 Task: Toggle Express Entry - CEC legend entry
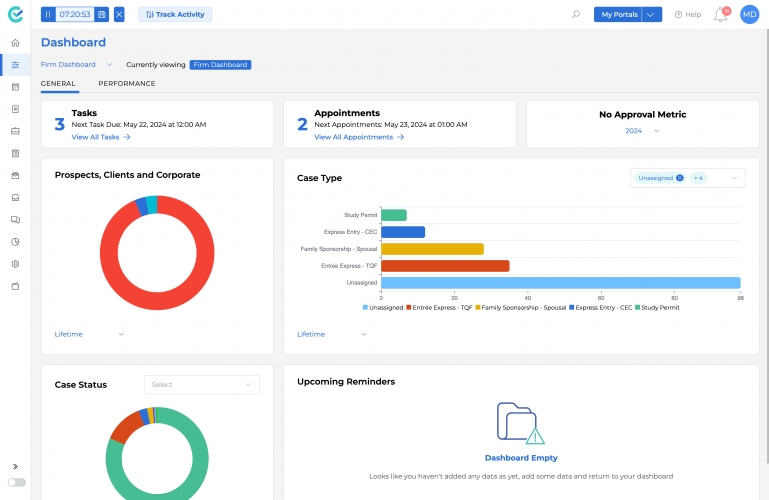pyautogui.click(x=600, y=307)
